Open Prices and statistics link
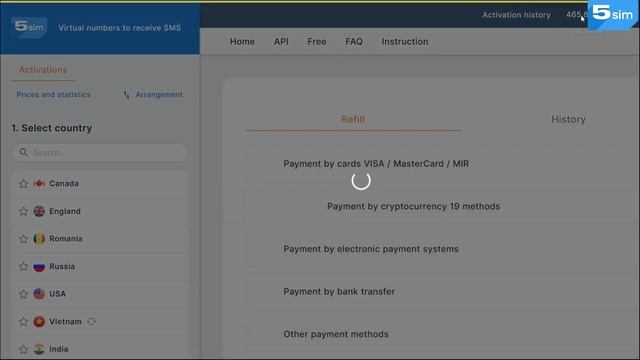Image resolution: width=640 pixels, height=360 pixels. point(53,95)
